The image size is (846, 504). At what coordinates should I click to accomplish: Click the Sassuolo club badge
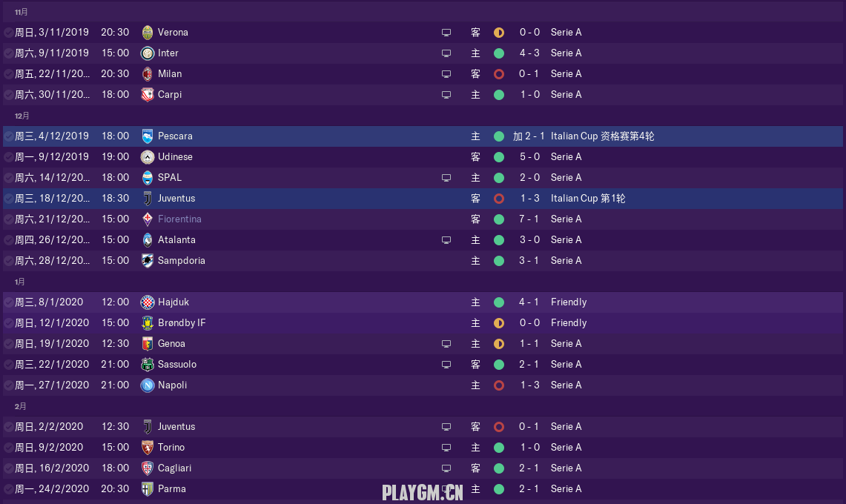pyautogui.click(x=148, y=365)
